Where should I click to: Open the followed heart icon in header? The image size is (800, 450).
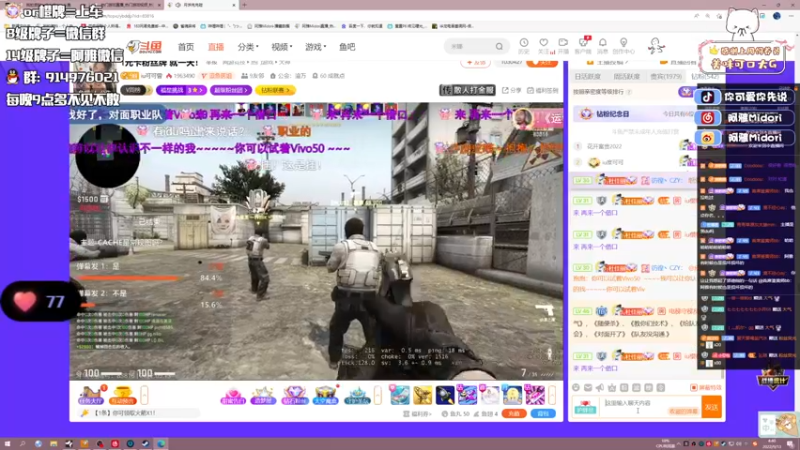pyautogui.click(x=544, y=45)
